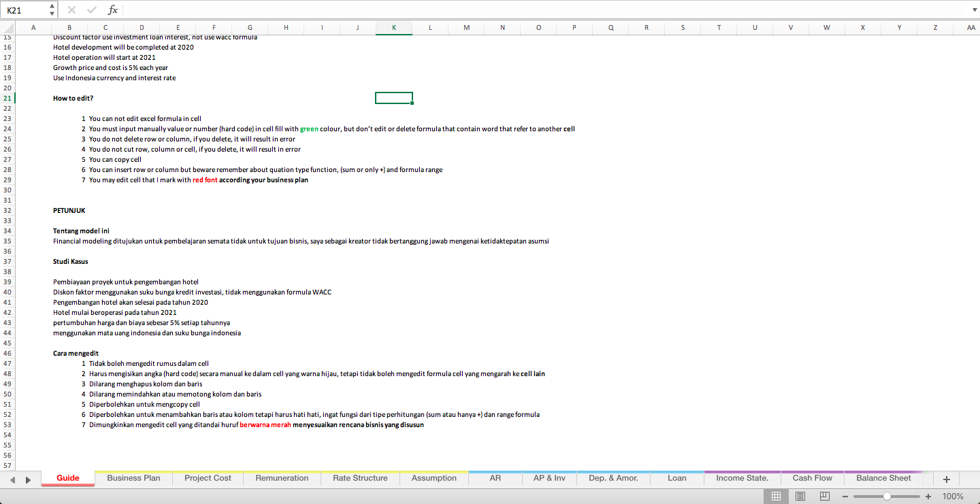Select column T header
This screenshot has height=504, width=980.
tap(719, 27)
